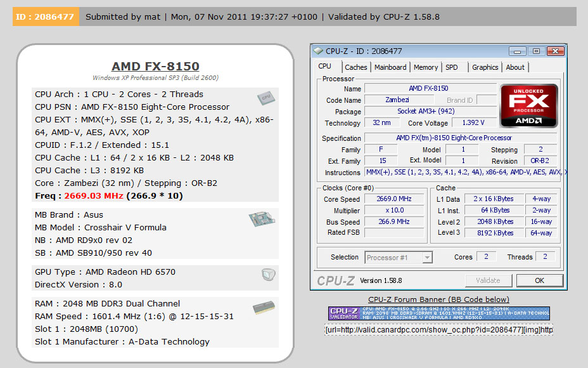
Task: Click the DirectX Version : 8.0 line
Action: coord(79,285)
